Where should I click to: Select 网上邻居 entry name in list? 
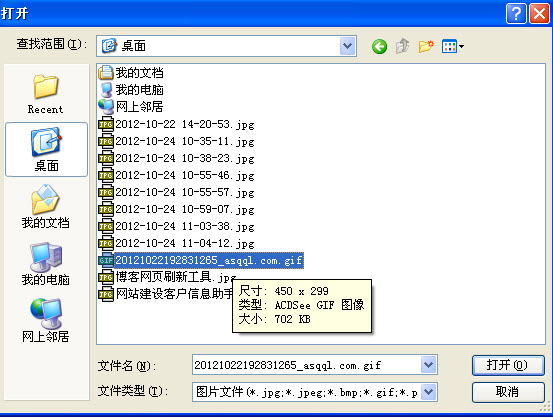(x=139, y=107)
